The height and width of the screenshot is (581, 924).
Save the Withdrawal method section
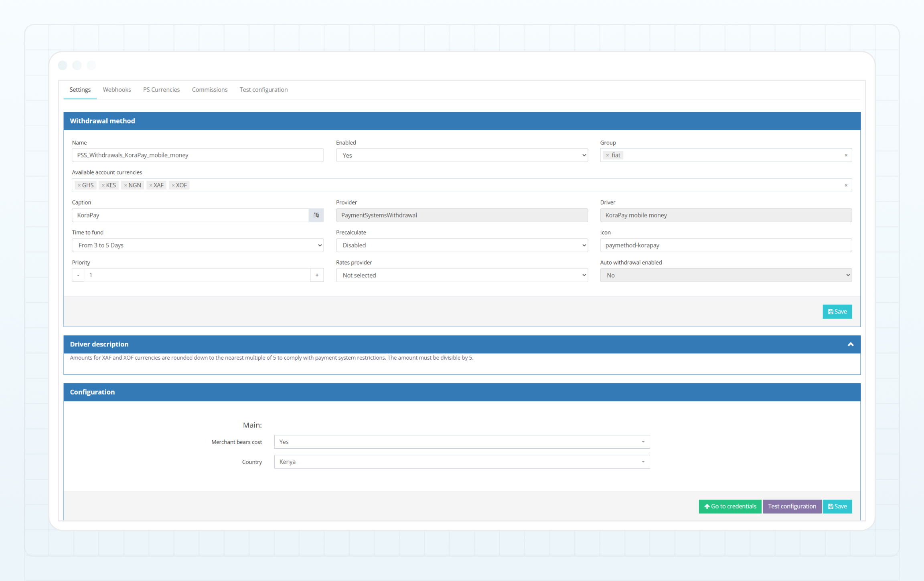[x=837, y=312]
